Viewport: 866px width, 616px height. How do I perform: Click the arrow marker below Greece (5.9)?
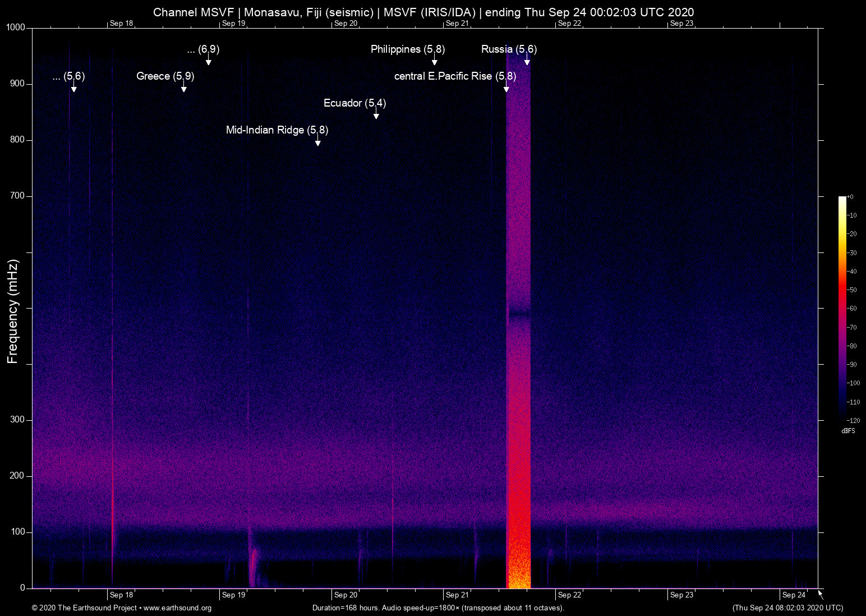pyautogui.click(x=183, y=88)
